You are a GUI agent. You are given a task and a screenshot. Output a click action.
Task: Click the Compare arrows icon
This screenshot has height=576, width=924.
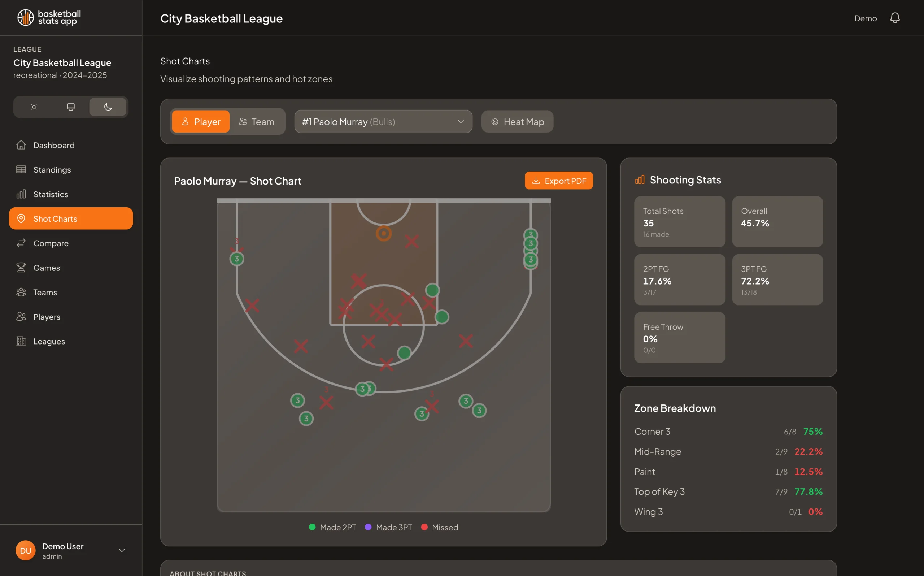coord(21,243)
